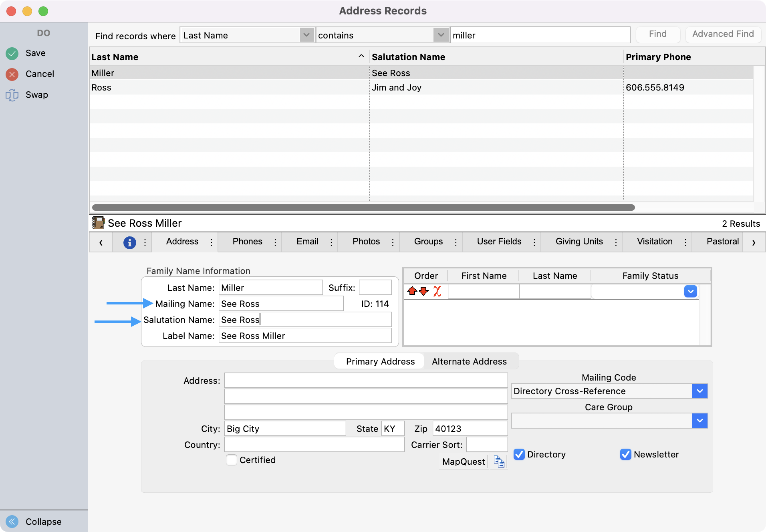The height and width of the screenshot is (532, 766).
Task: Click the copy address icon beside MapQuest
Action: (x=498, y=461)
